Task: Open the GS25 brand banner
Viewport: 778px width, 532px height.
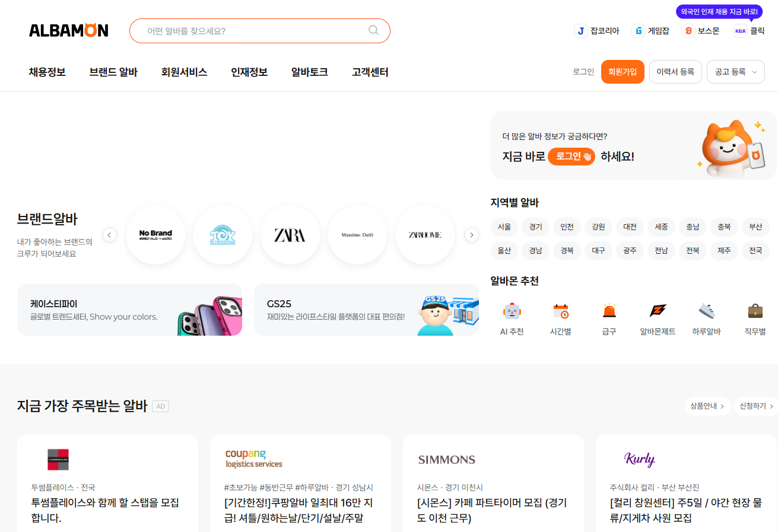Action: click(366, 310)
